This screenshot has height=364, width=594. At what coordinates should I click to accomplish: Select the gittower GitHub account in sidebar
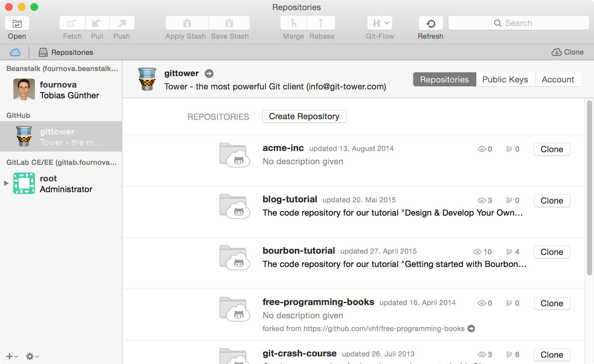61,136
